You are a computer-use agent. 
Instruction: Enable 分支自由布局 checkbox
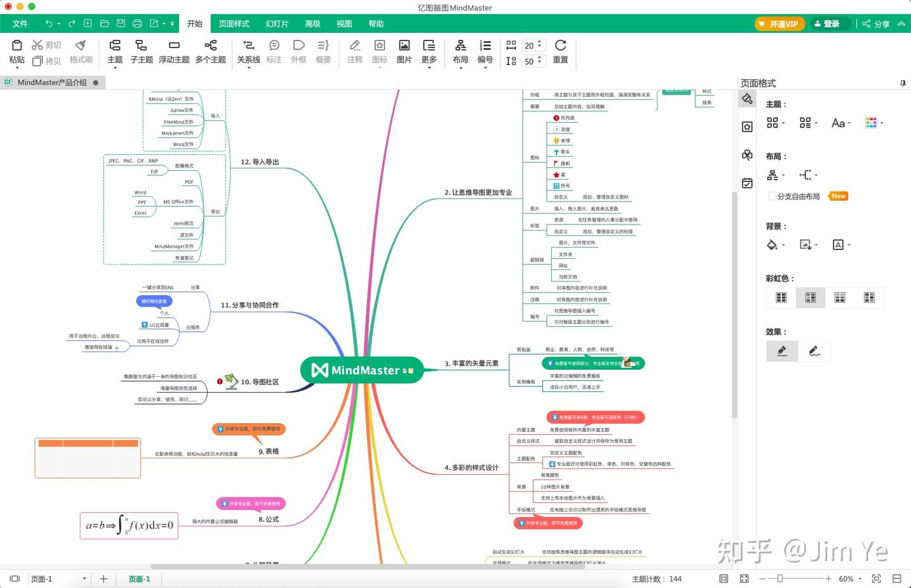click(772, 196)
